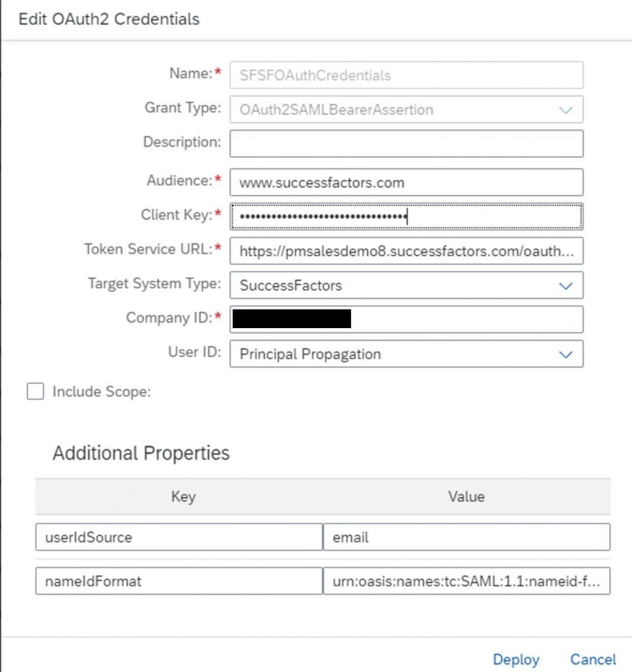Click the Target System Type label
Screen dimensions: 632x672
click(155, 283)
